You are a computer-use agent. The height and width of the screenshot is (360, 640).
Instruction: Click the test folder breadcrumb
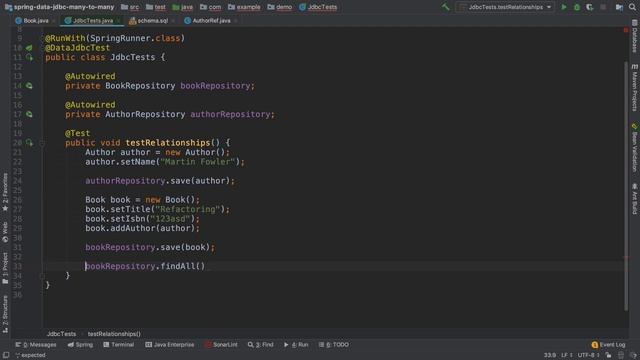point(156,7)
